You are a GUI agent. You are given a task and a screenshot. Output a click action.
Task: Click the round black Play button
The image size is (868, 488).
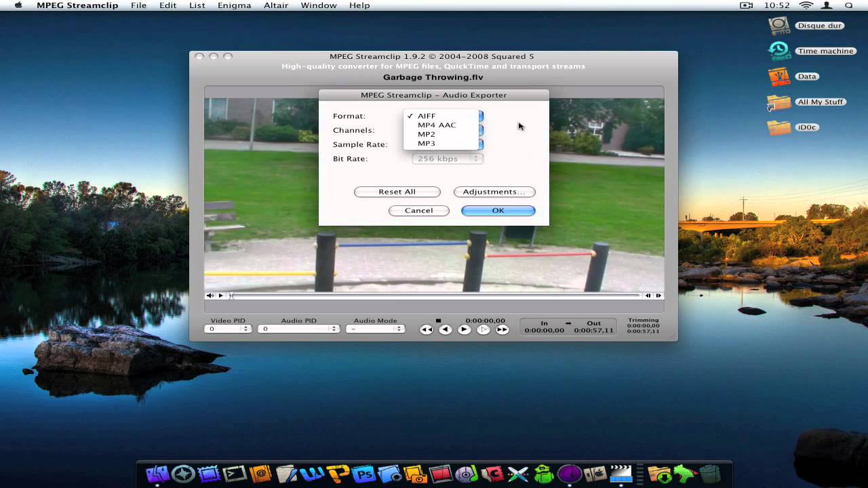coord(464,329)
